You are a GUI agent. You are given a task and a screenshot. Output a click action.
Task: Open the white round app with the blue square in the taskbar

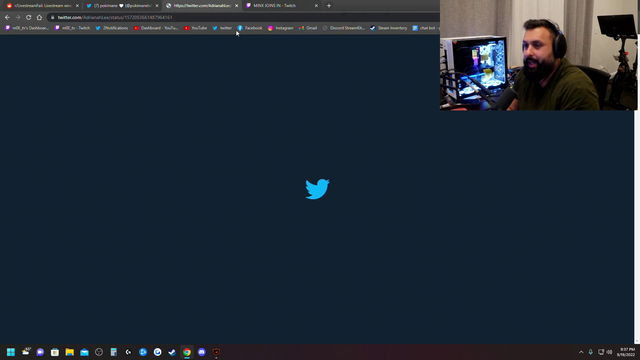pos(158,352)
